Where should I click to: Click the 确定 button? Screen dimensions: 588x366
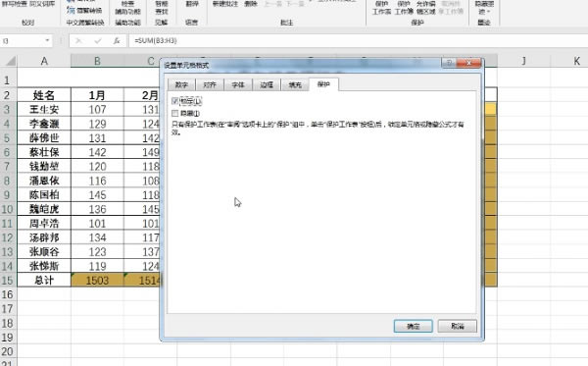click(x=414, y=326)
